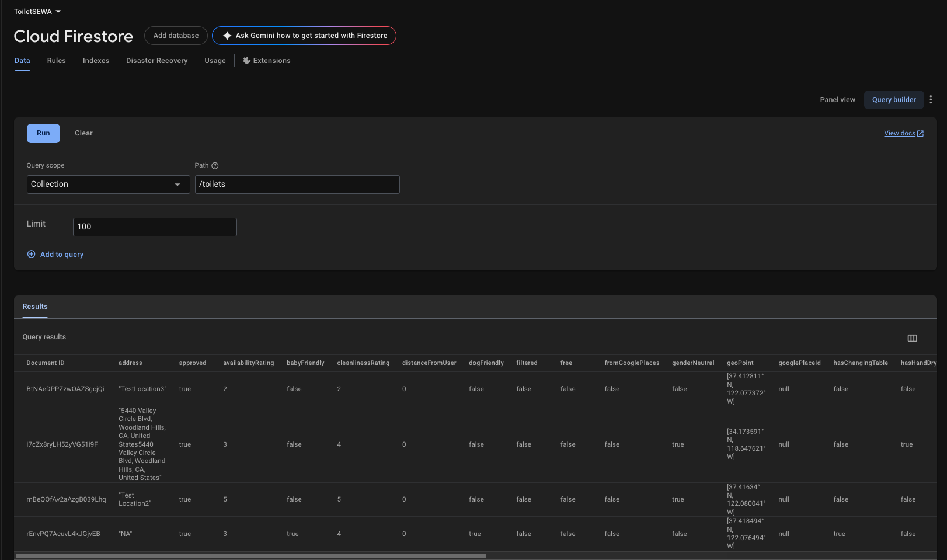Screen dimensions: 947x560
Task: Open the View docs link
Action: tap(899, 134)
